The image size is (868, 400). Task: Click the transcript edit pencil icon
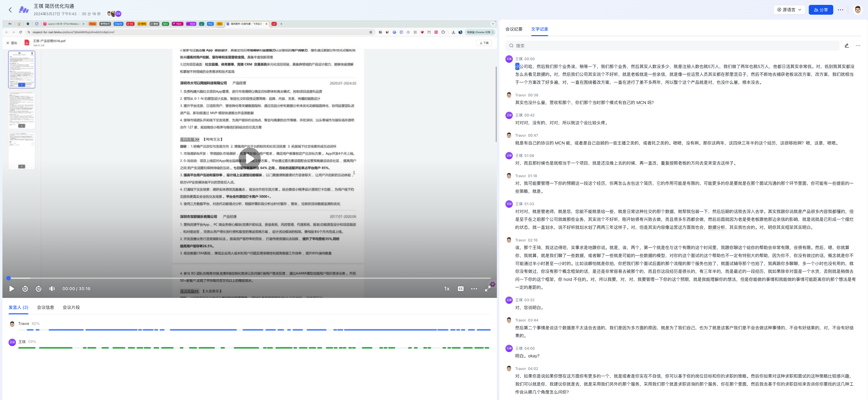click(847, 46)
